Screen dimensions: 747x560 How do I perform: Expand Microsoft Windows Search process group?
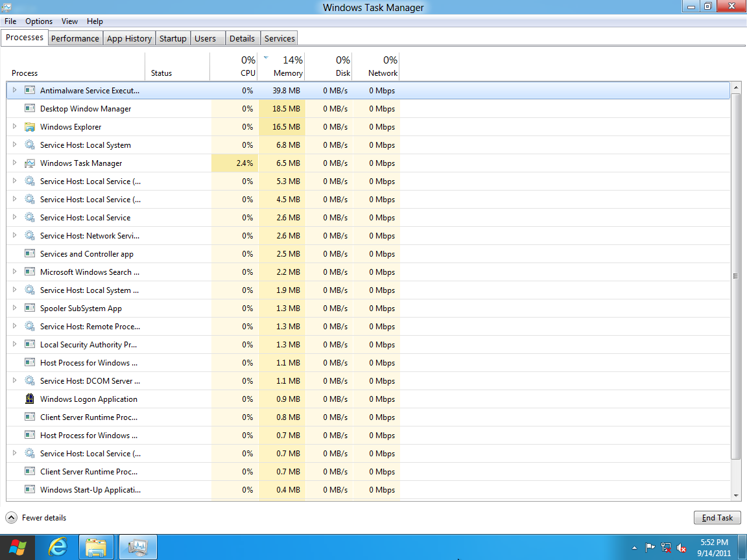[14, 272]
